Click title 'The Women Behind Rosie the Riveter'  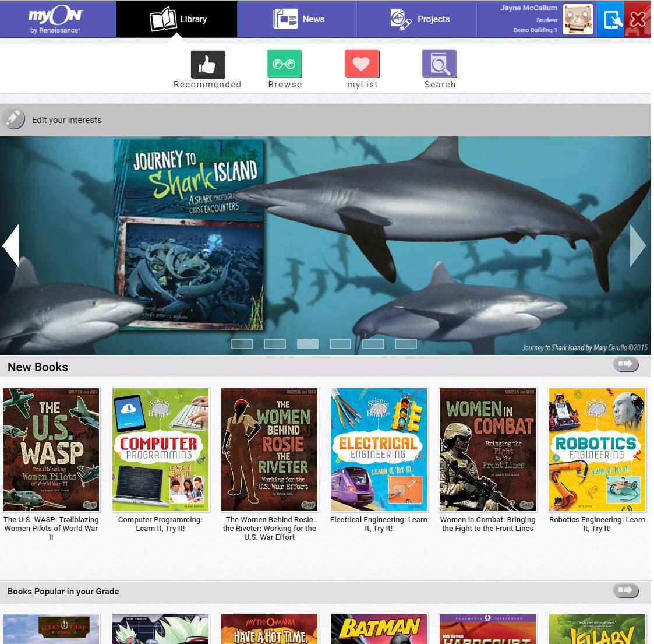pyautogui.click(x=270, y=528)
